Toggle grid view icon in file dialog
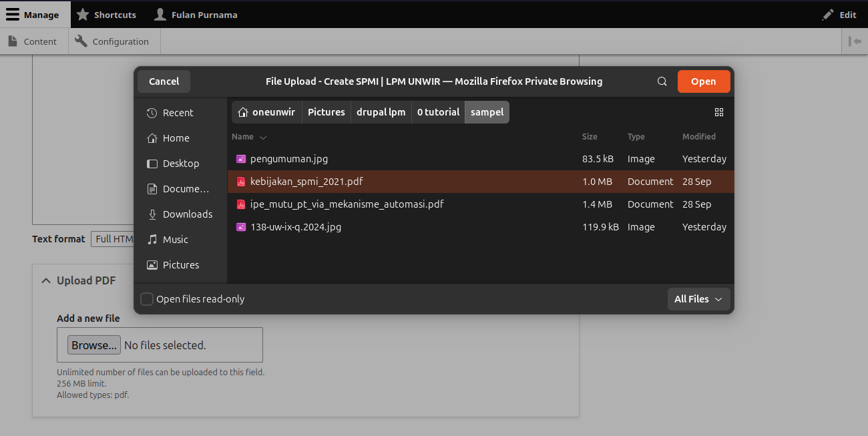This screenshot has width=868, height=436. point(719,112)
